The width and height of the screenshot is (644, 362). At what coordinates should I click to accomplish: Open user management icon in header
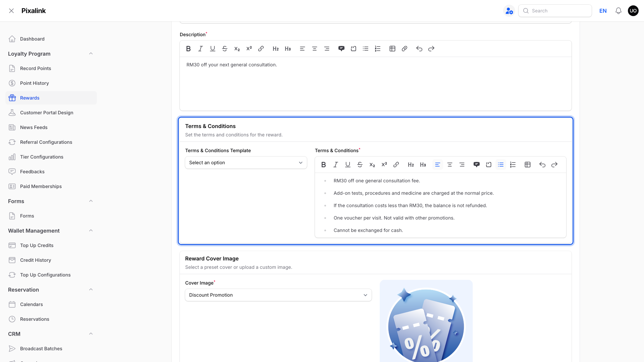tap(509, 11)
